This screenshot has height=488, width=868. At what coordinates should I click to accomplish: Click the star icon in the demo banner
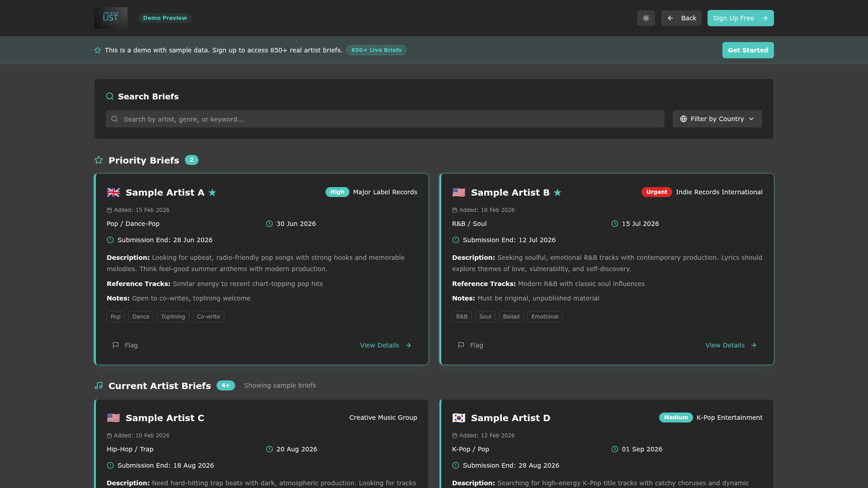(x=98, y=50)
